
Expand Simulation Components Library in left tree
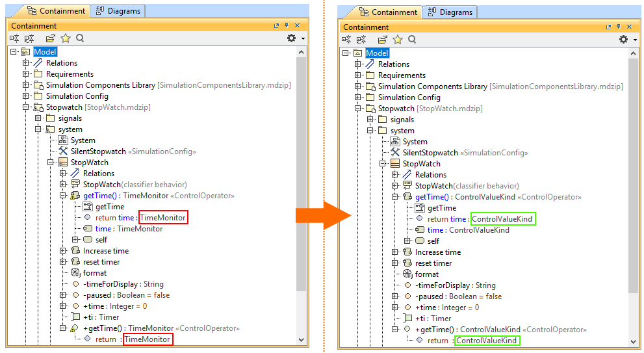(26, 85)
